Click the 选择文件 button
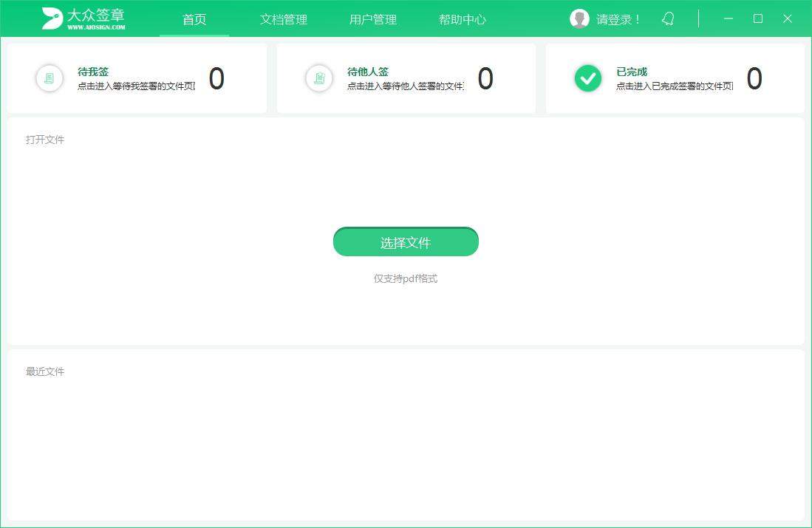 [406, 241]
